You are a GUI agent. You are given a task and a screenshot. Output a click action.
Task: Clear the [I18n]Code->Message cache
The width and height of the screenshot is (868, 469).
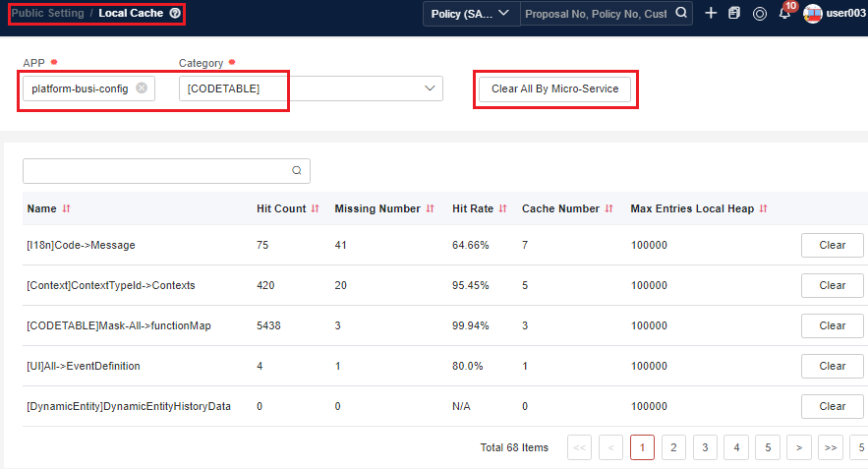(832, 245)
